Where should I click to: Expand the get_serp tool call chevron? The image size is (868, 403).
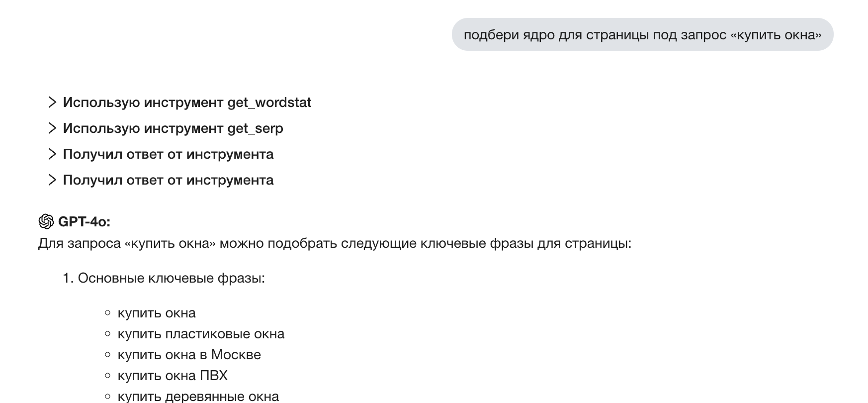point(52,128)
